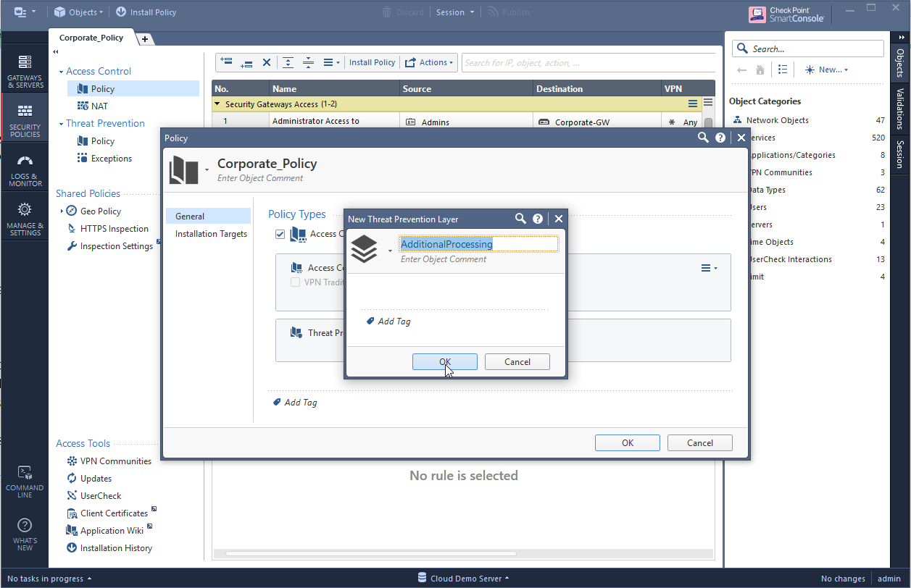
Task: Open Access Control layer menu in Policy dialog
Action: click(710, 268)
